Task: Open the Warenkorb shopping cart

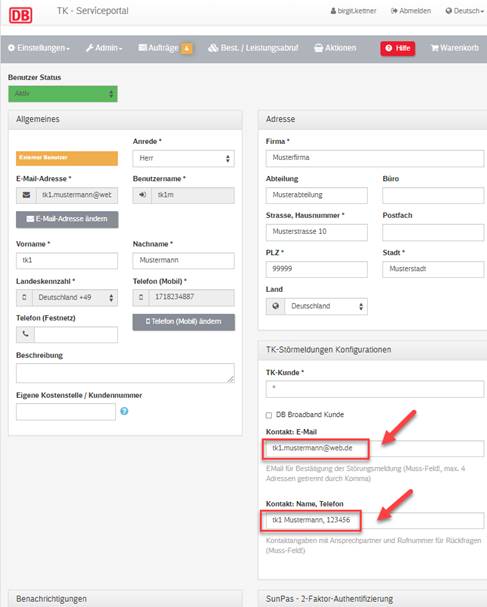Action: coord(455,48)
